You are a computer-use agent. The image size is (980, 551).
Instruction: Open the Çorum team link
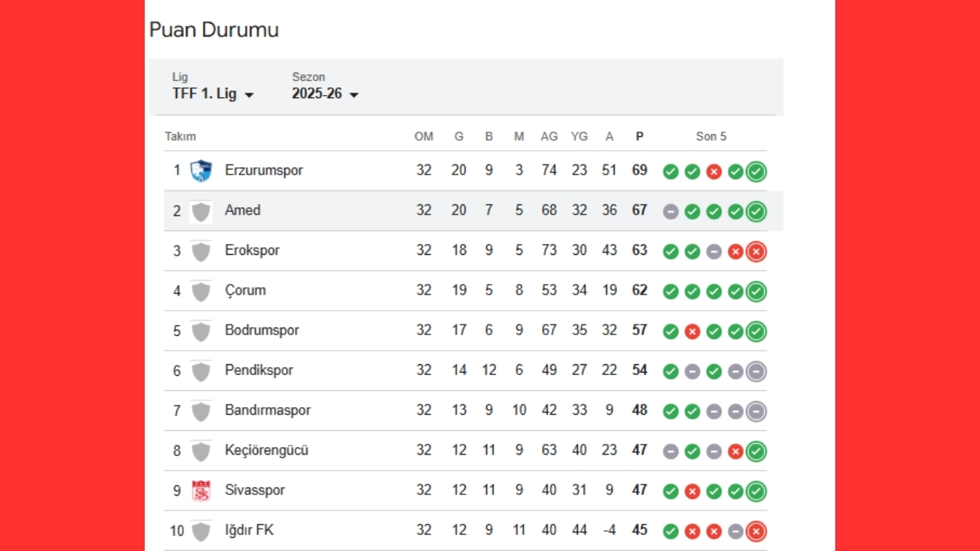click(245, 291)
